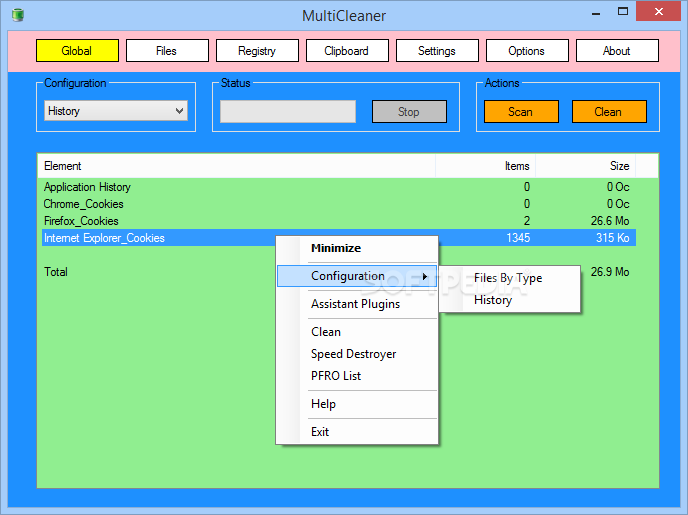Click the 315 Ko size value
The image size is (688, 515).
click(613, 238)
